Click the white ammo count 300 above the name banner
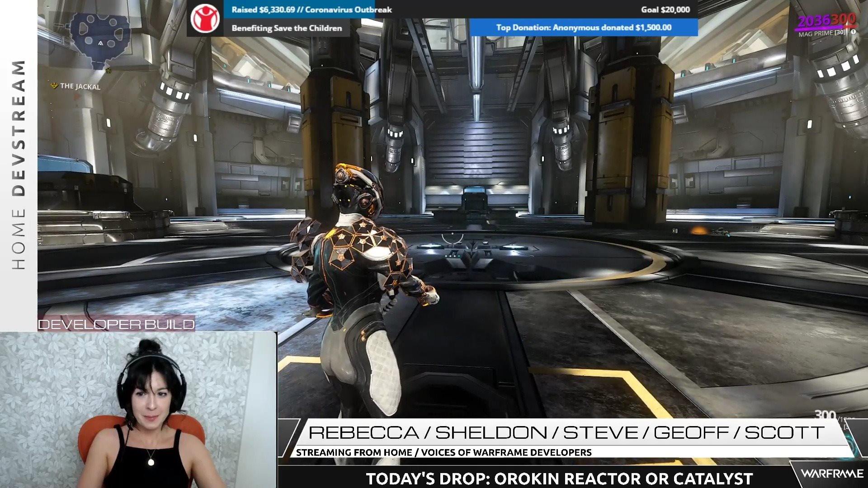868x488 pixels. click(x=825, y=415)
